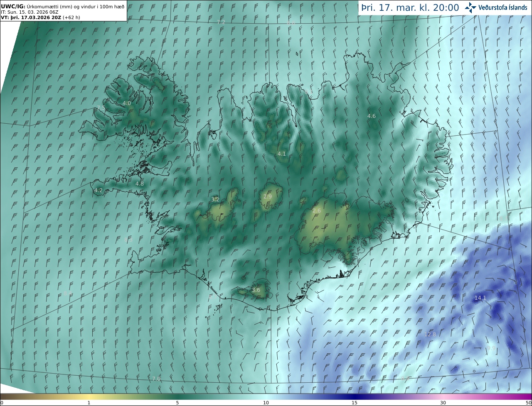Click the 10 tick on the color scale
Screen dimensions: 532x406
pyautogui.click(x=266, y=403)
